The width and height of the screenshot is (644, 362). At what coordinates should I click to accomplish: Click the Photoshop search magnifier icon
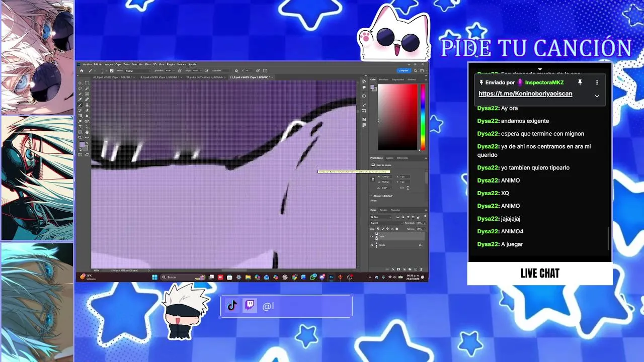(415, 71)
